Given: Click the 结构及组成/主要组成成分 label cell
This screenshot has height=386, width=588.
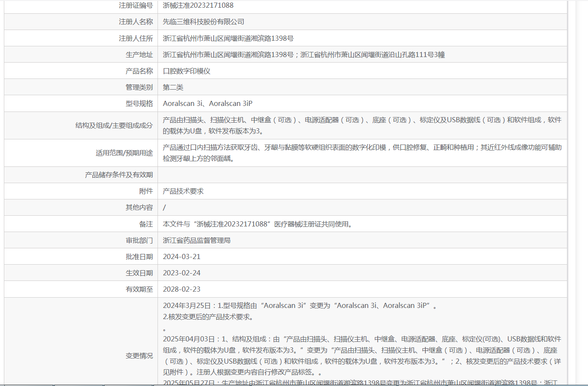Looking at the screenshot, I should 81,125.
